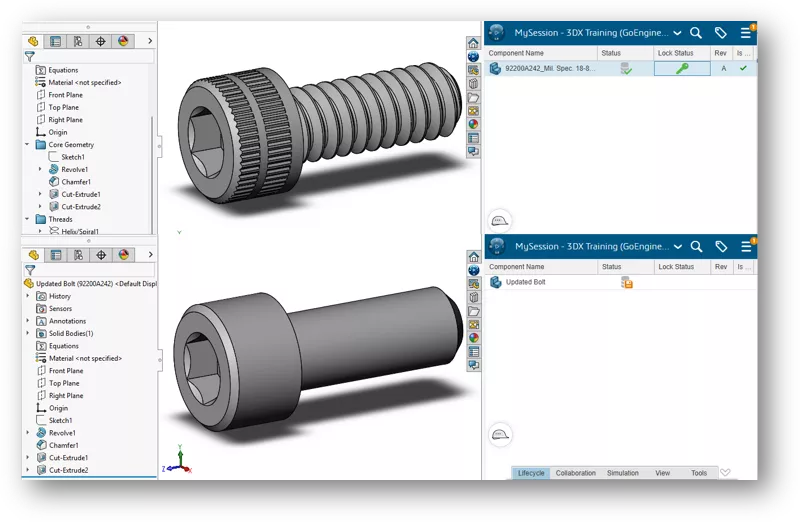Image resolution: width=800 pixels, height=522 pixels.
Task: Expand the History node in Updated Bolt tree
Action: (28, 296)
